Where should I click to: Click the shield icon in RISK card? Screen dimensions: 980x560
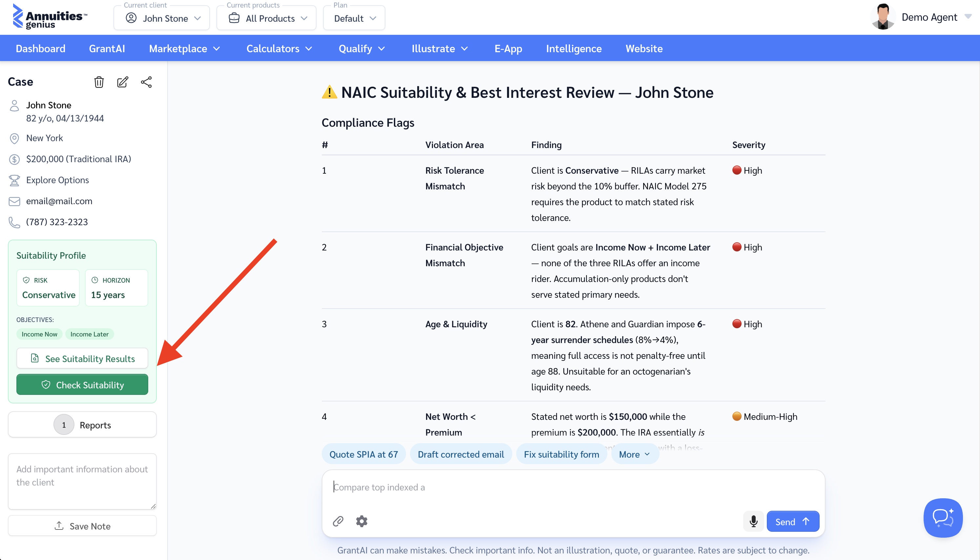pos(26,280)
